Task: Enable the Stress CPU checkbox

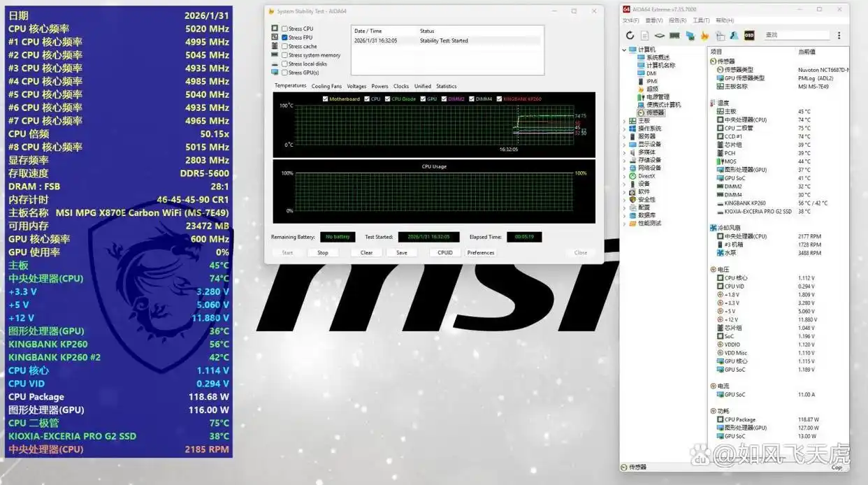Action: [285, 28]
